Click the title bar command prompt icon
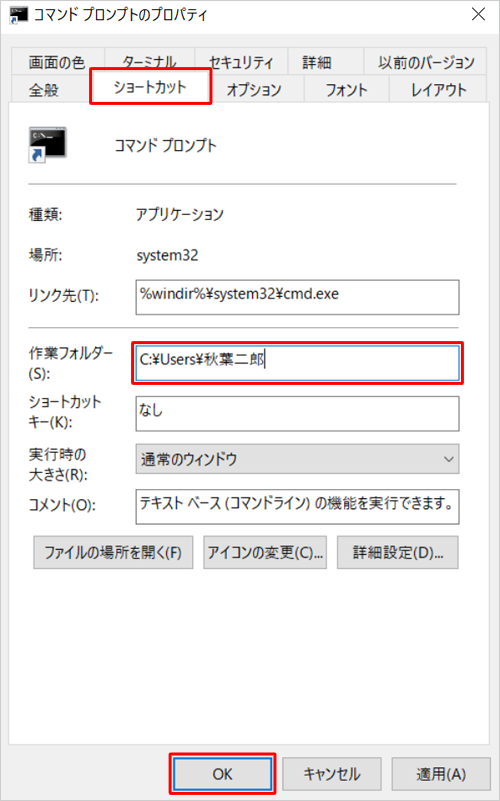Viewport: 500px width, 801px height. coord(18,15)
